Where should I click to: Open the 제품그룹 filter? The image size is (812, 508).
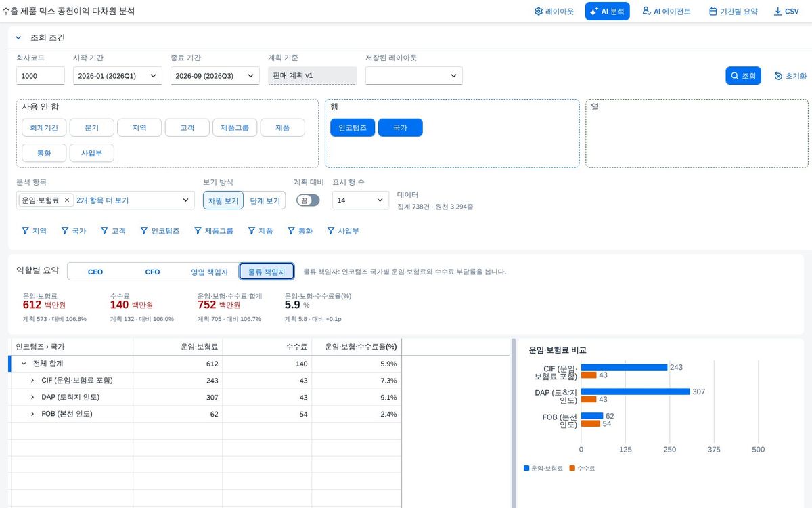[213, 231]
